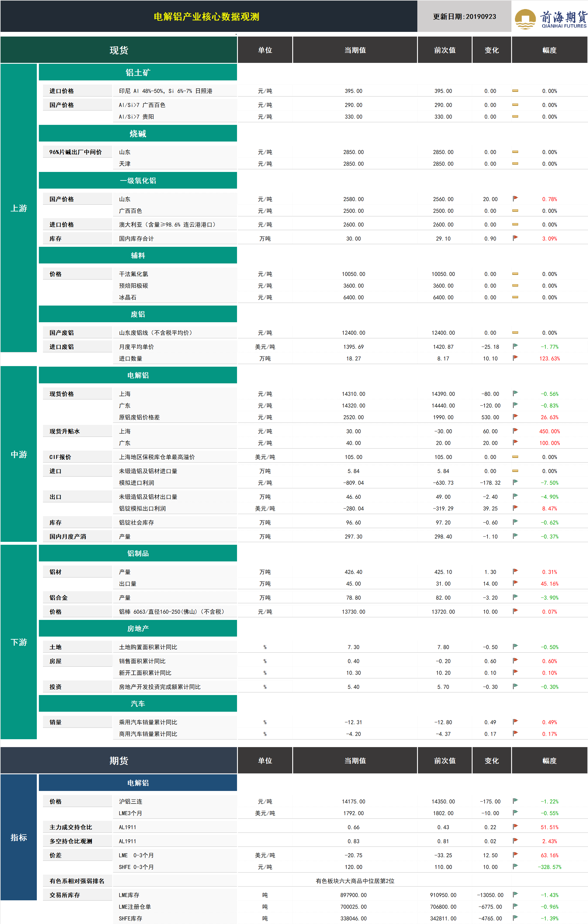Click the 338046.00 SHFE库存 value
Screen dimensions: 588x924
coord(354,918)
